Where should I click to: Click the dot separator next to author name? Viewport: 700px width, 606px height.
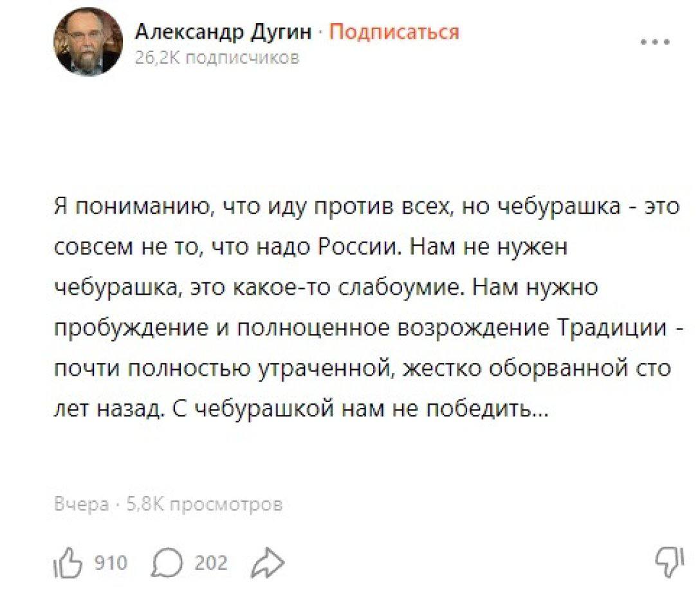[320, 32]
